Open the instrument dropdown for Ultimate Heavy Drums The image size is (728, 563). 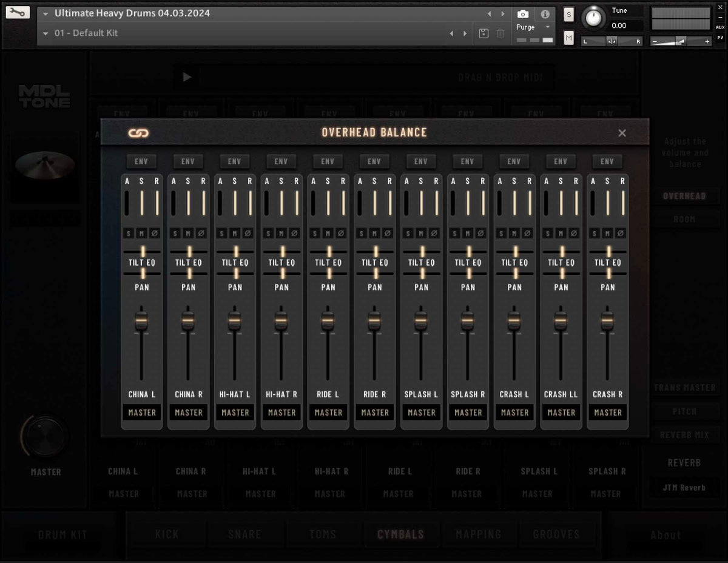click(45, 13)
